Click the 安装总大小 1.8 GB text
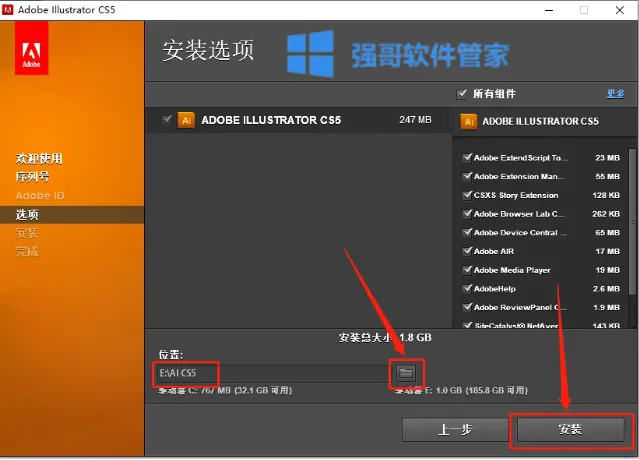The height and width of the screenshot is (460, 639). [x=385, y=338]
